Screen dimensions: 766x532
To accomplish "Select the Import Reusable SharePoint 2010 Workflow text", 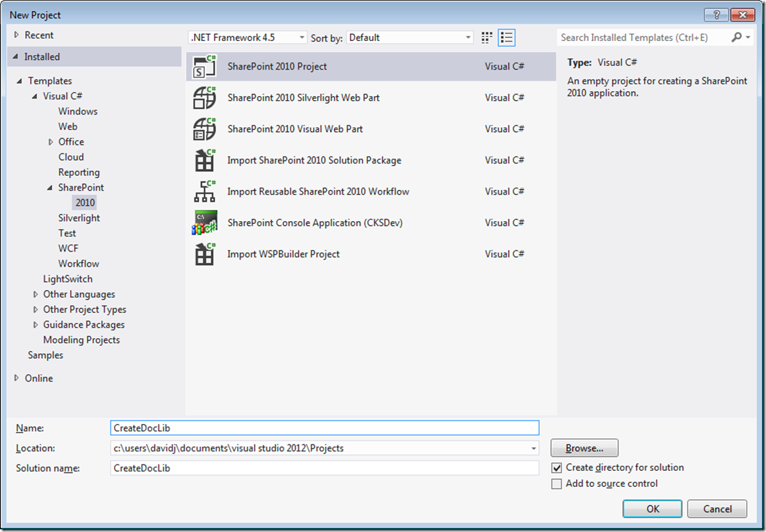I will 318,191.
